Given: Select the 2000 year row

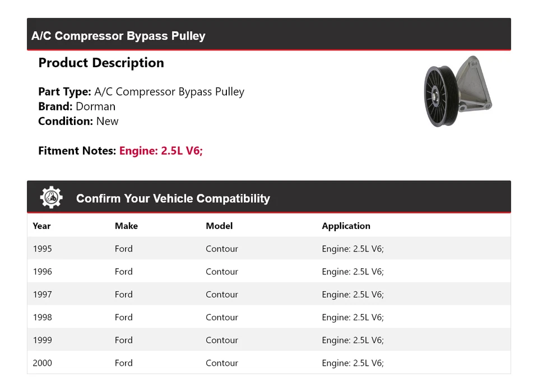Looking at the screenshot, I should tap(43, 363).
